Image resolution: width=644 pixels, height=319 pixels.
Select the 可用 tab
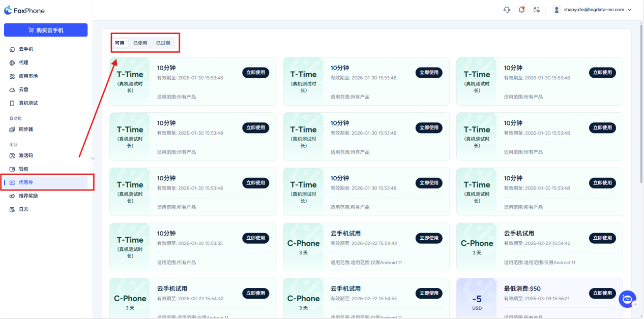[x=120, y=43]
